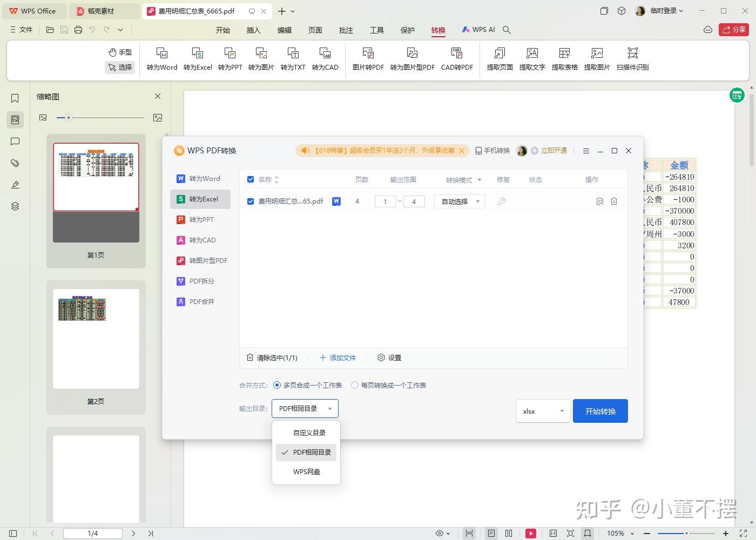Image resolution: width=756 pixels, height=540 pixels.
Task: Click the red 分享 share button
Action: tap(734, 30)
